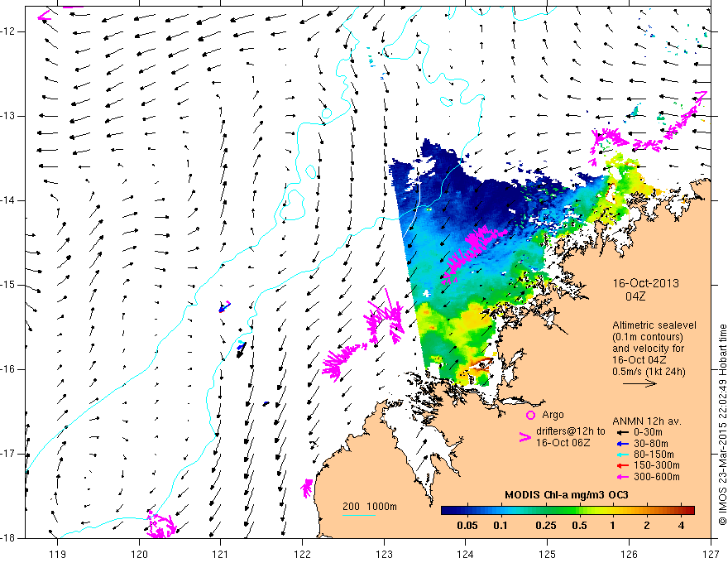Image resolution: width=728 pixels, height=563 pixels.
Task: Click the Argo legend label
Action: [553, 415]
